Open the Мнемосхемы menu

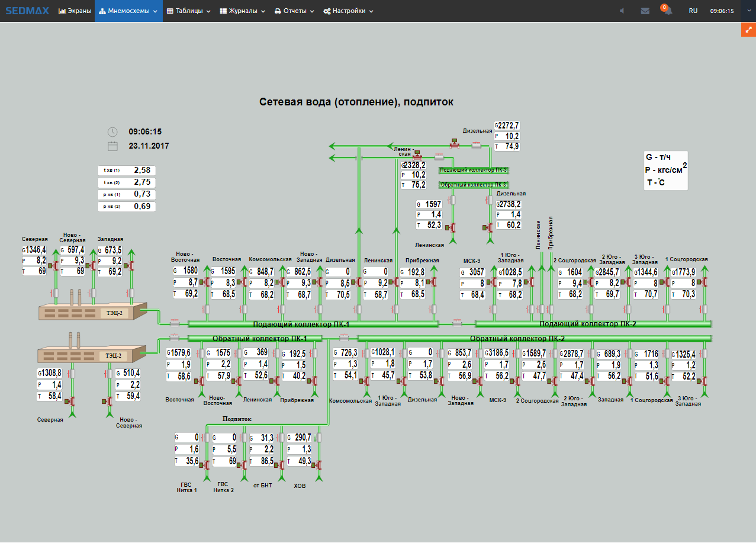(x=128, y=11)
